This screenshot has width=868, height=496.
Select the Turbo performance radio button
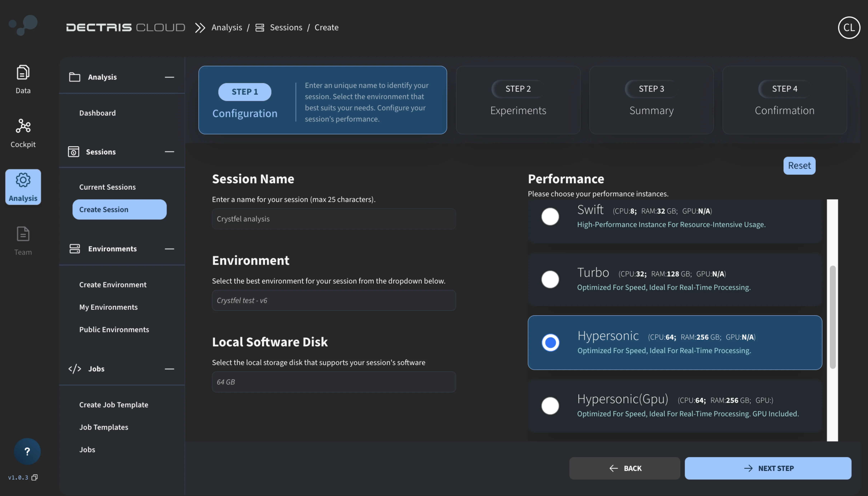point(550,279)
